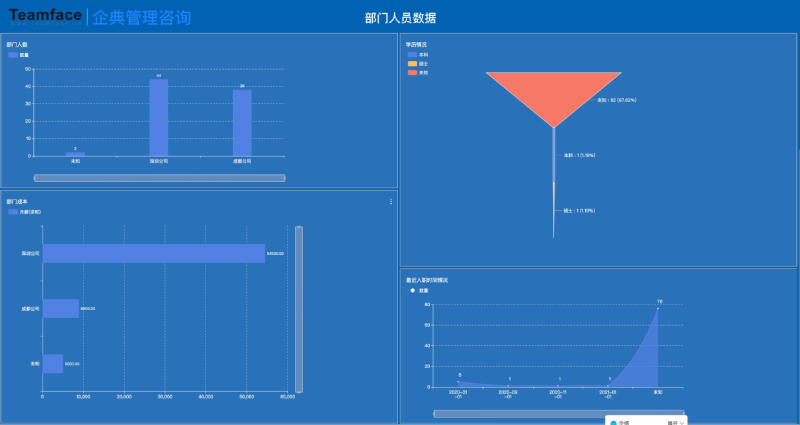This screenshot has height=425, width=800.
Task: Click the 企典管理咨询 company name
Action: [x=141, y=18]
